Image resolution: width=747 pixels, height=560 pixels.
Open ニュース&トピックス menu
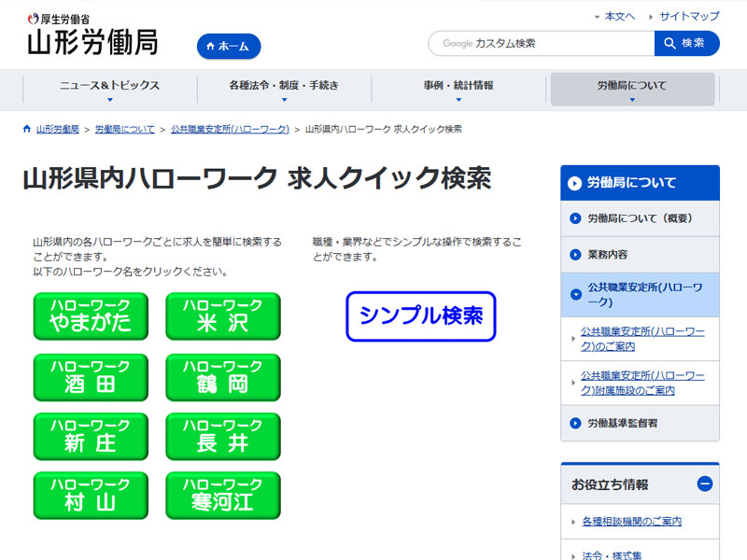109,90
